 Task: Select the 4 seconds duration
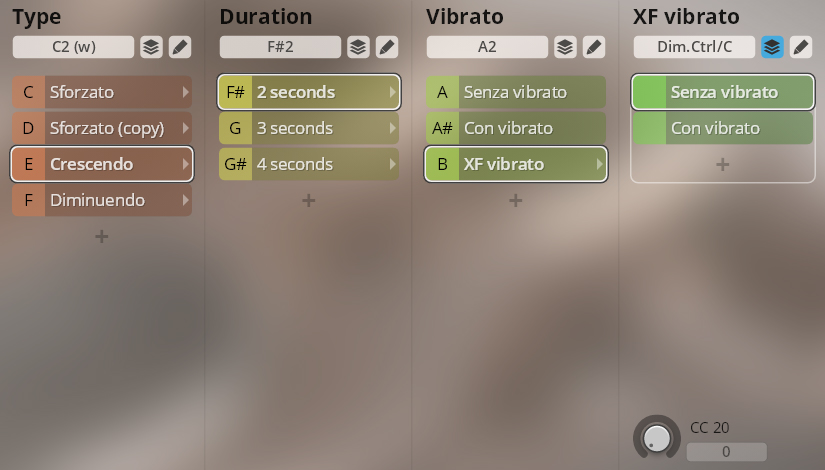click(x=308, y=164)
